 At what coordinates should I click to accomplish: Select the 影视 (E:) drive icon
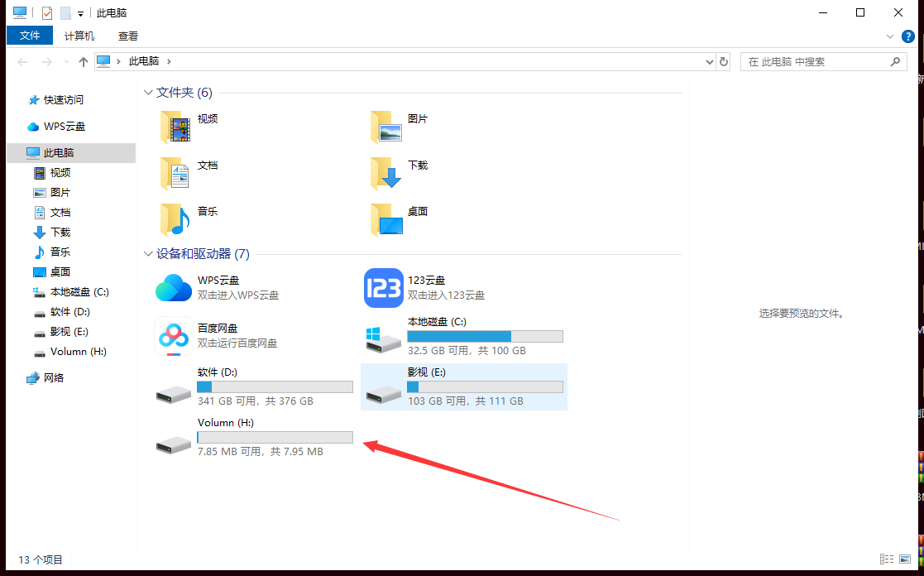pyautogui.click(x=384, y=394)
